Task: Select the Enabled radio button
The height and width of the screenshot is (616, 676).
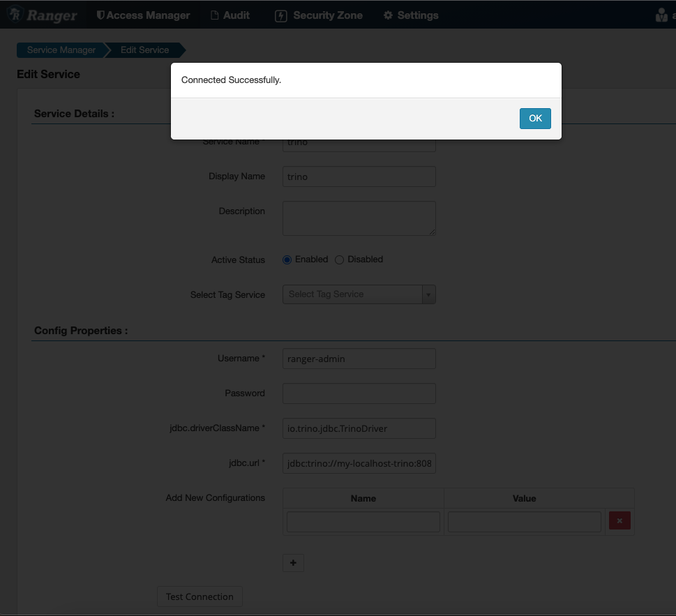Action: [x=287, y=260]
